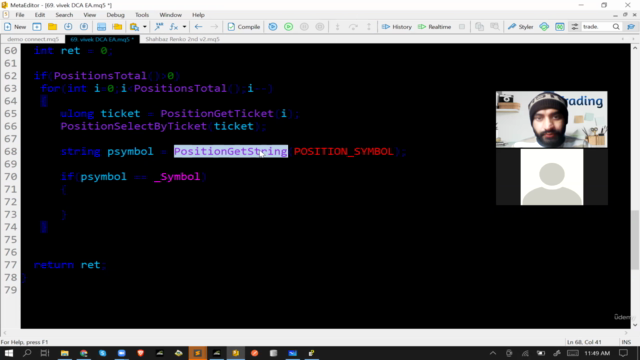Open the Search menu
The width and height of the screenshot is (640, 360).
tap(64, 15)
